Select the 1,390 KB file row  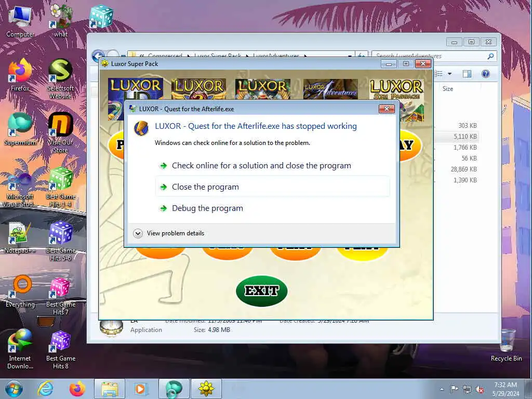(x=456, y=180)
